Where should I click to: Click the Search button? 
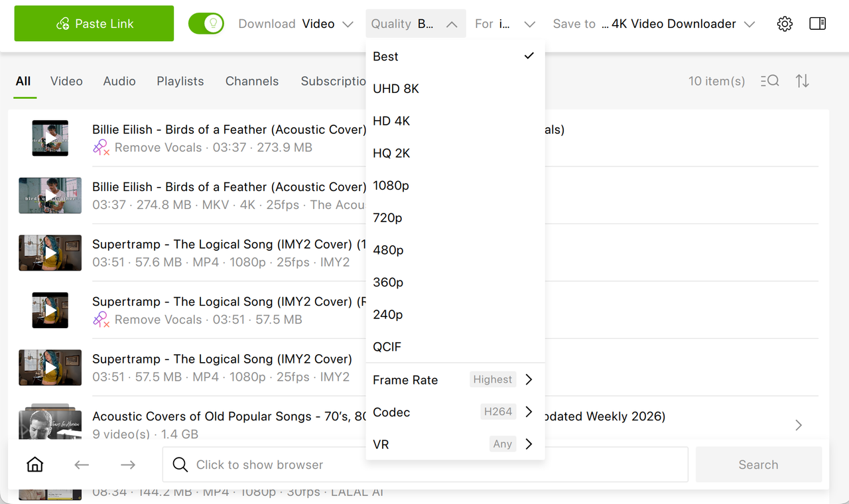coord(759,464)
